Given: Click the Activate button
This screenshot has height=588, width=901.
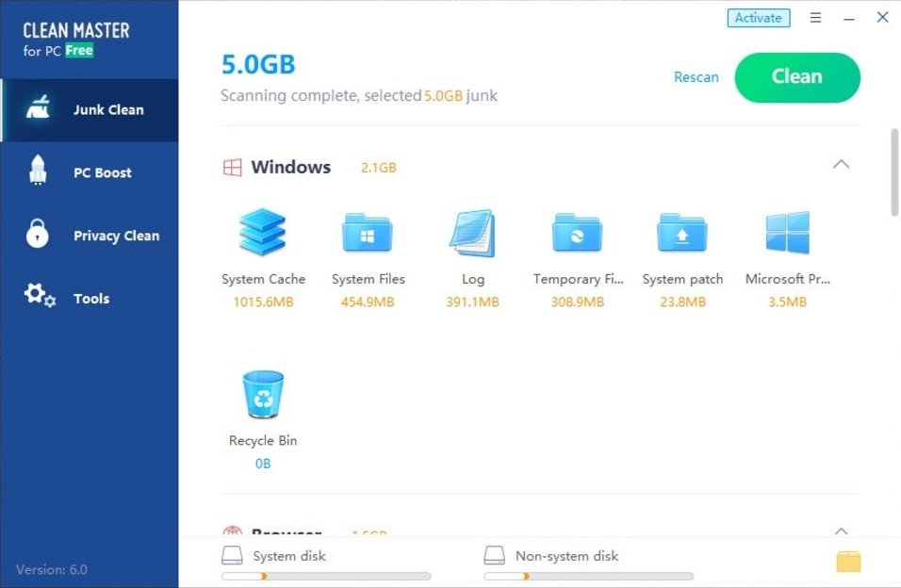Looking at the screenshot, I should click(x=758, y=18).
